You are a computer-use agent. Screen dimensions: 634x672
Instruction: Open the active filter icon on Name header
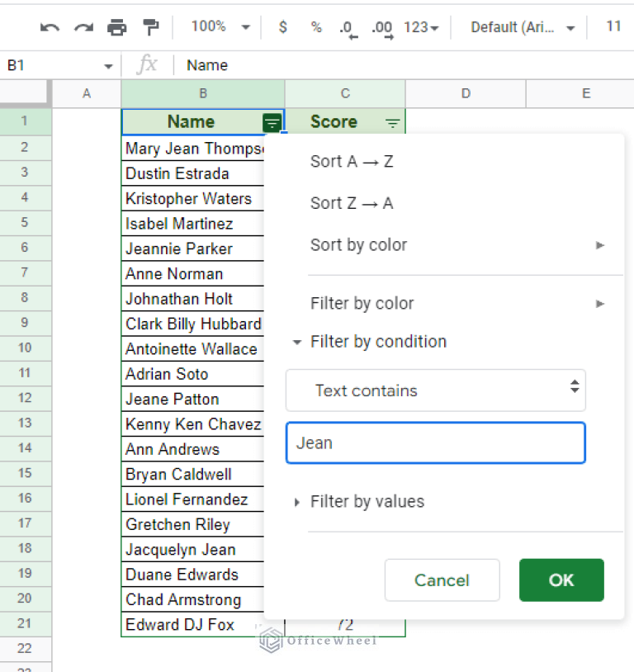point(272,121)
